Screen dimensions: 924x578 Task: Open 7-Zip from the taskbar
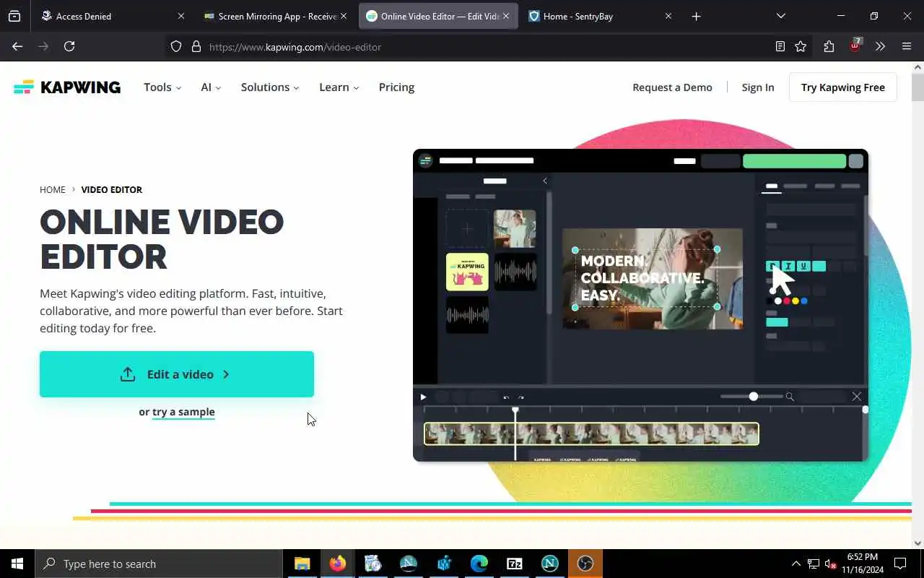[515, 564]
